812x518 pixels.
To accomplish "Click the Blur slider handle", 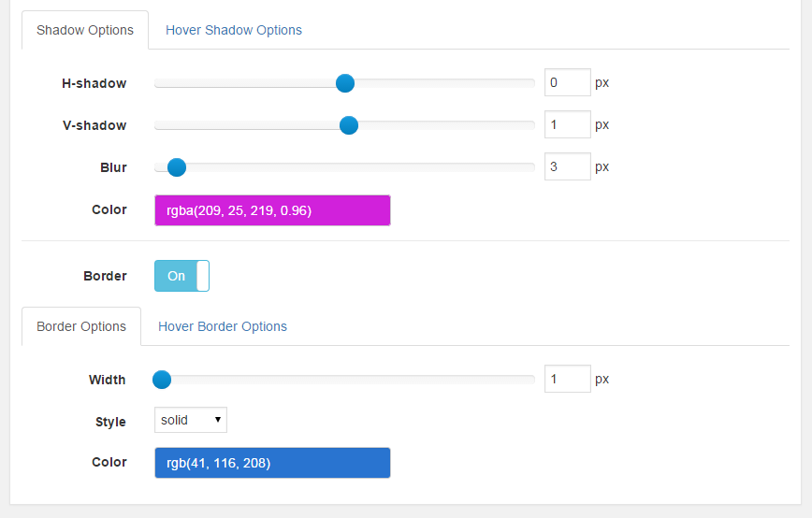I will 177,167.
